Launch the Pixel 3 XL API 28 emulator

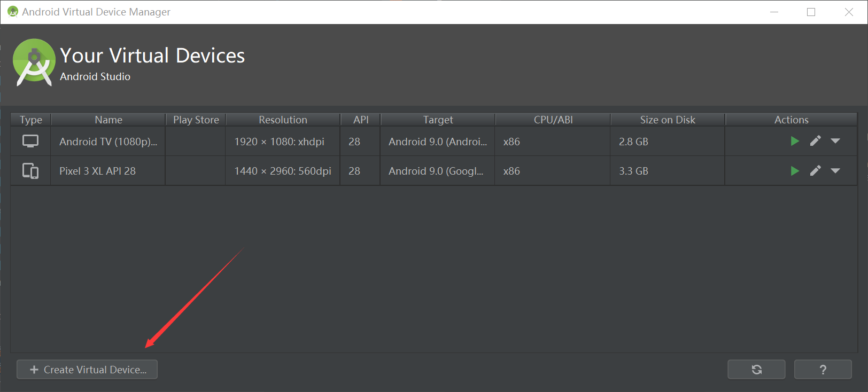pos(795,171)
